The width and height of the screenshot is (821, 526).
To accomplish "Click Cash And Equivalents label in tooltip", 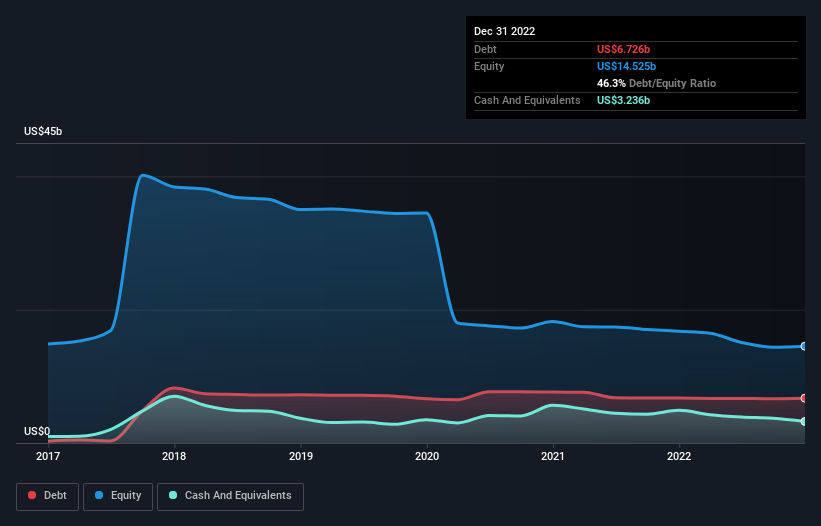I will point(527,100).
